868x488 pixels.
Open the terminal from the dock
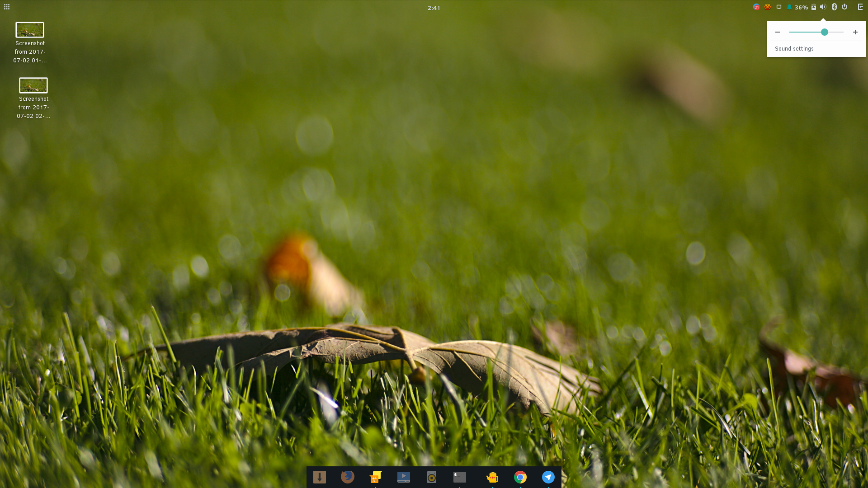460,477
